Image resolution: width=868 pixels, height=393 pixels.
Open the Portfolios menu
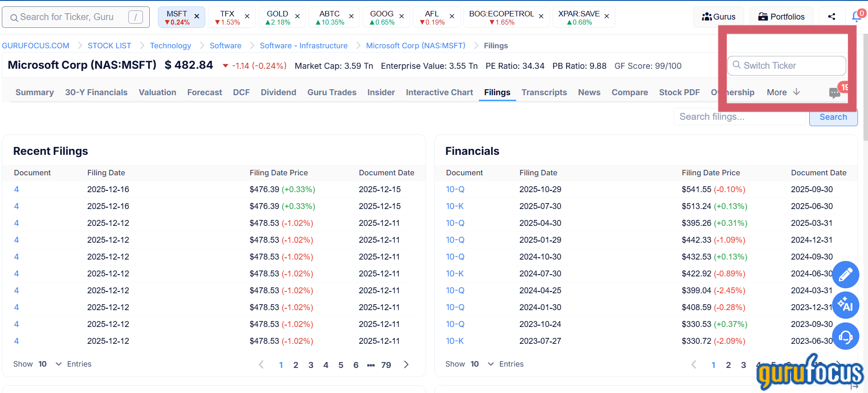pos(782,17)
